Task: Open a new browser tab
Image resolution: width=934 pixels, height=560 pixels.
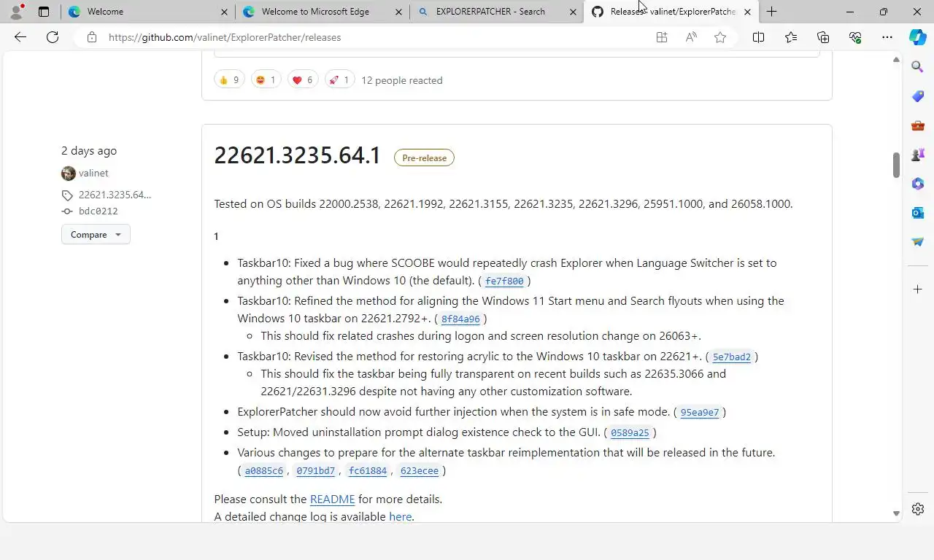Action: [x=771, y=12]
